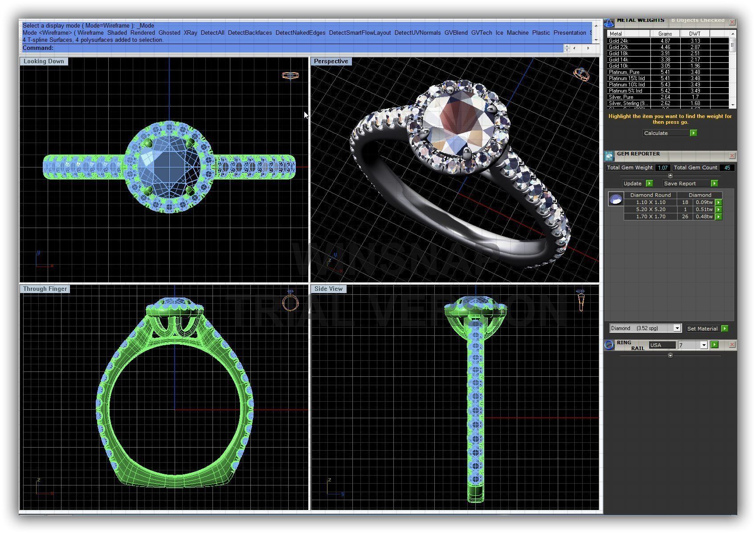Collapse Gem Reporter with the up-arrow handle
Screen dimensions: 756x534
670,175
